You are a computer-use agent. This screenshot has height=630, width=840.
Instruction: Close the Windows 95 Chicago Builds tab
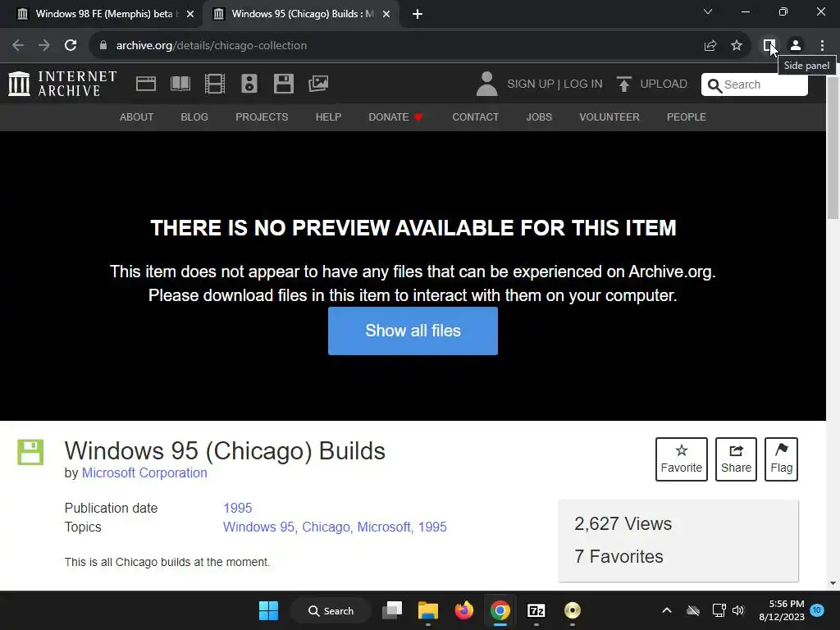[386, 14]
